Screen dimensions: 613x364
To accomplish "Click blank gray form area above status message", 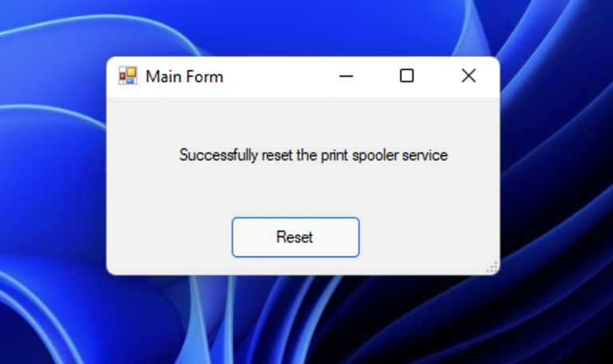I will point(303,119).
